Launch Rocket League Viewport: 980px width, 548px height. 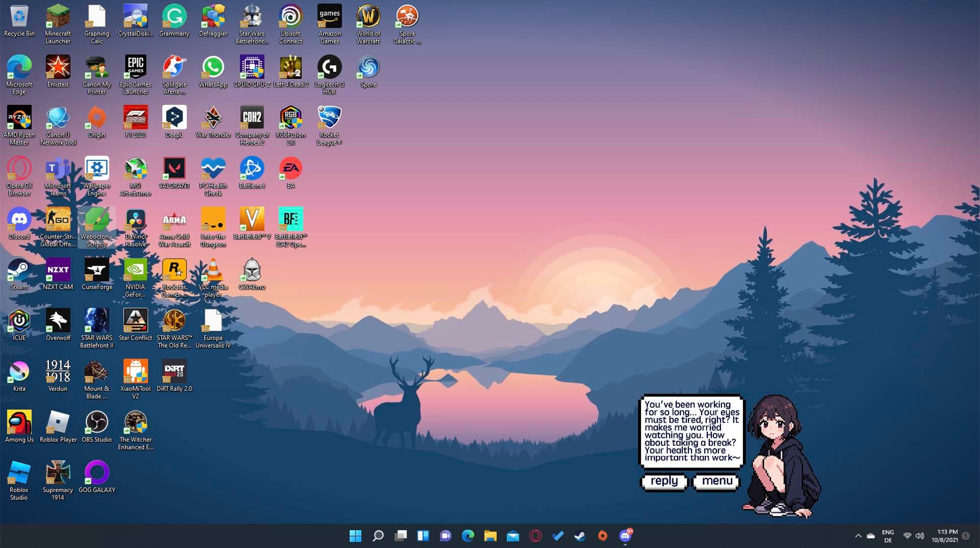coord(329,117)
